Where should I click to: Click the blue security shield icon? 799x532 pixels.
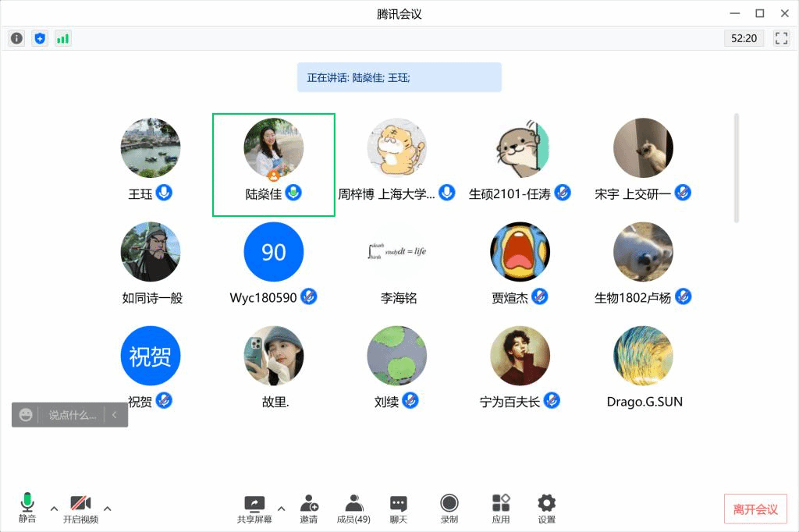(x=40, y=38)
